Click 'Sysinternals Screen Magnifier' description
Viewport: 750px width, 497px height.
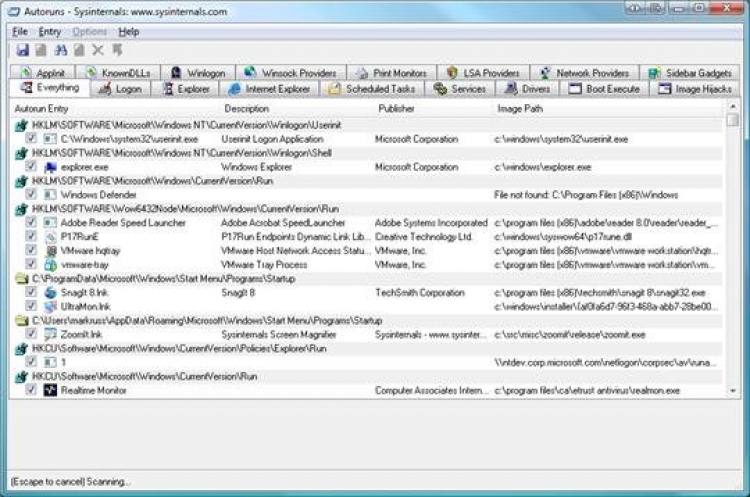point(279,334)
